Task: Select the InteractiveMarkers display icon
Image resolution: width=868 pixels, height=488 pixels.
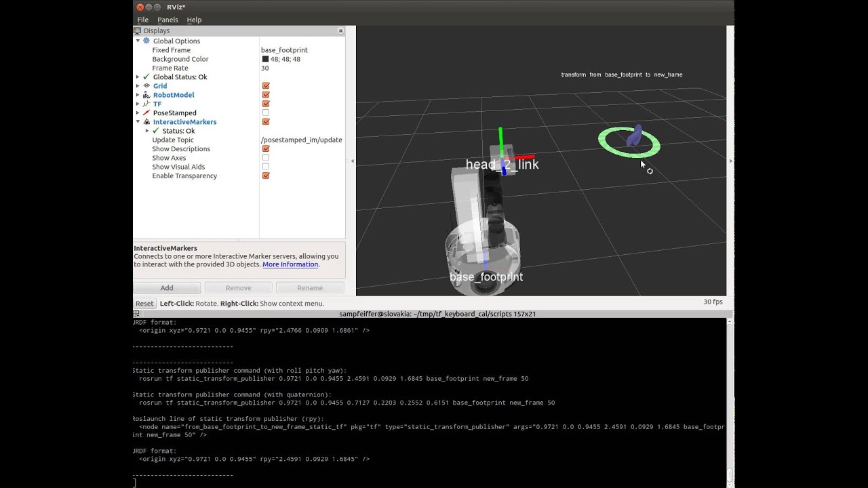Action: tap(146, 122)
